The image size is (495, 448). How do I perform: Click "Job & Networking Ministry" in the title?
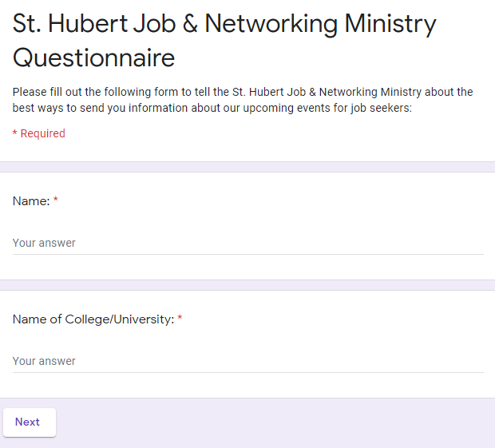pyautogui.click(x=283, y=24)
